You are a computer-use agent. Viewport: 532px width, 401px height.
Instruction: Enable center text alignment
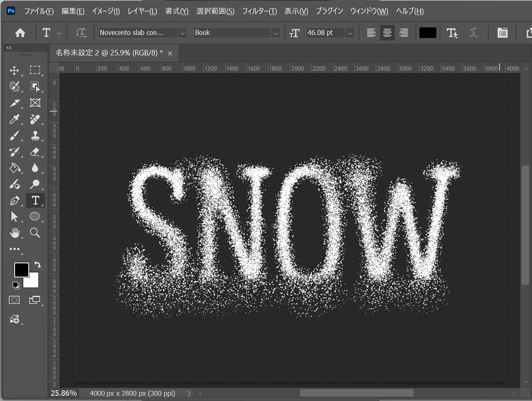(x=387, y=33)
